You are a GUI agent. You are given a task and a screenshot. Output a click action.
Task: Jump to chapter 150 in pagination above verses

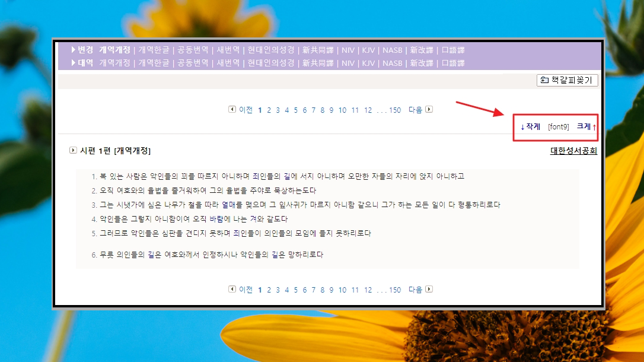(x=395, y=110)
